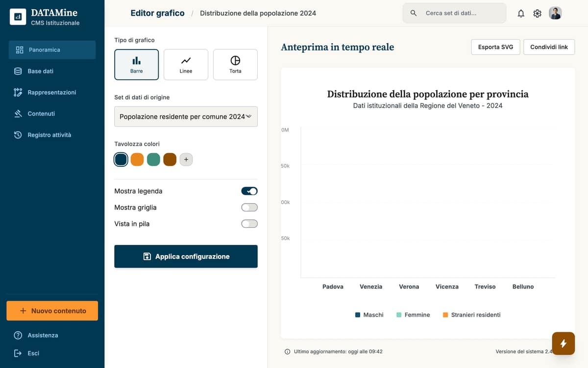The width and height of the screenshot is (588, 368).
Task: Select the Linee chart type
Action: tap(186, 64)
